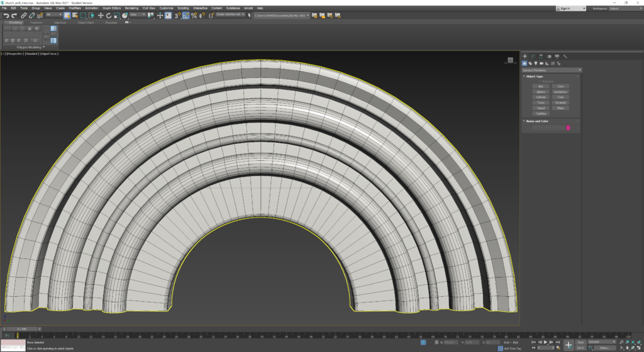Open Standard Primitives dropdown
Image resolution: width=644 pixels, height=352 pixels.
[552, 70]
